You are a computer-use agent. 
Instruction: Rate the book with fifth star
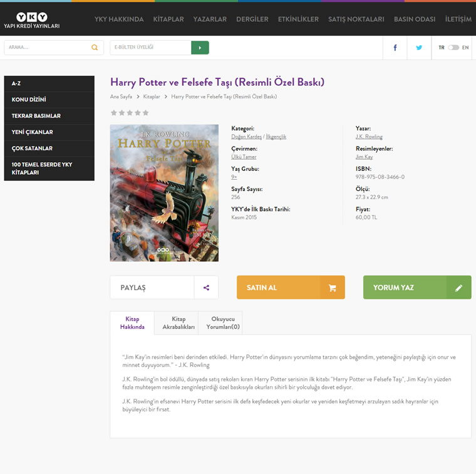point(145,113)
